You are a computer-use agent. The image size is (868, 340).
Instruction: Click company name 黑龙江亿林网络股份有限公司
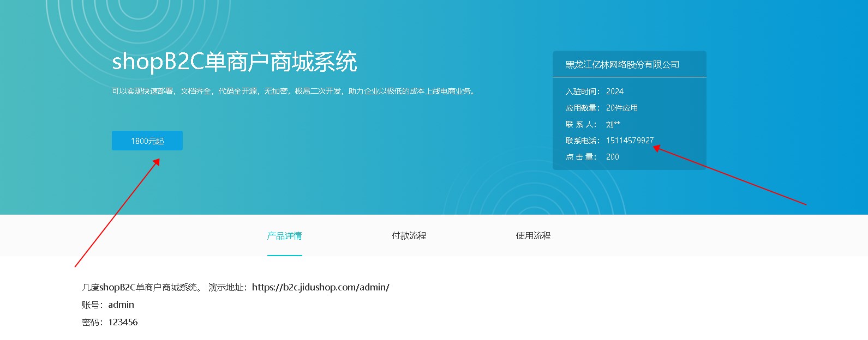[x=622, y=64]
